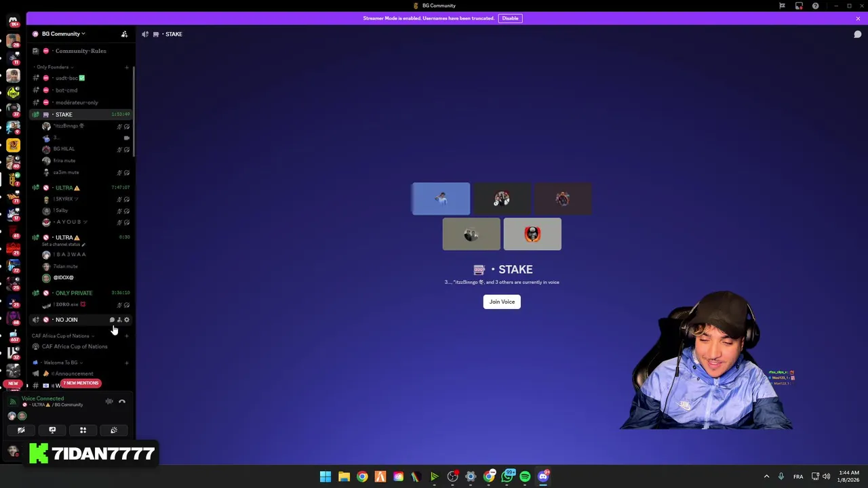868x488 pixels.
Task: Start an activity from voice panel
Action: point(83,430)
